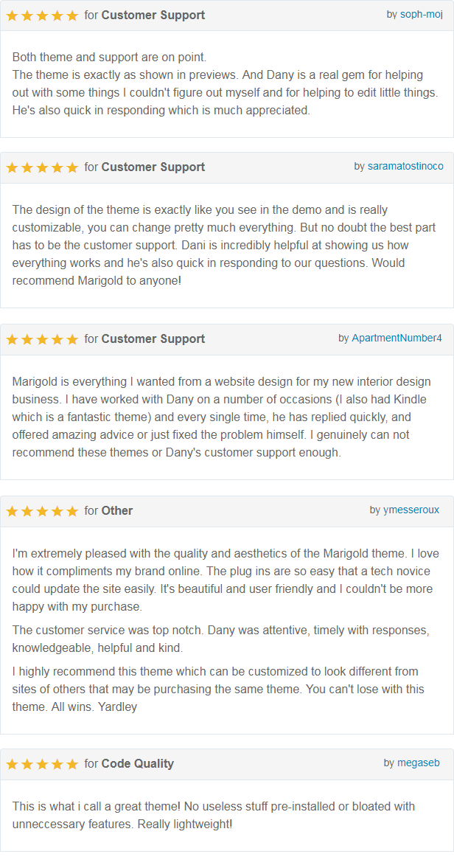Image resolution: width=454 pixels, height=868 pixels.
Task: Click the fourth star in megaseb's review
Action: click(x=57, y=764)
